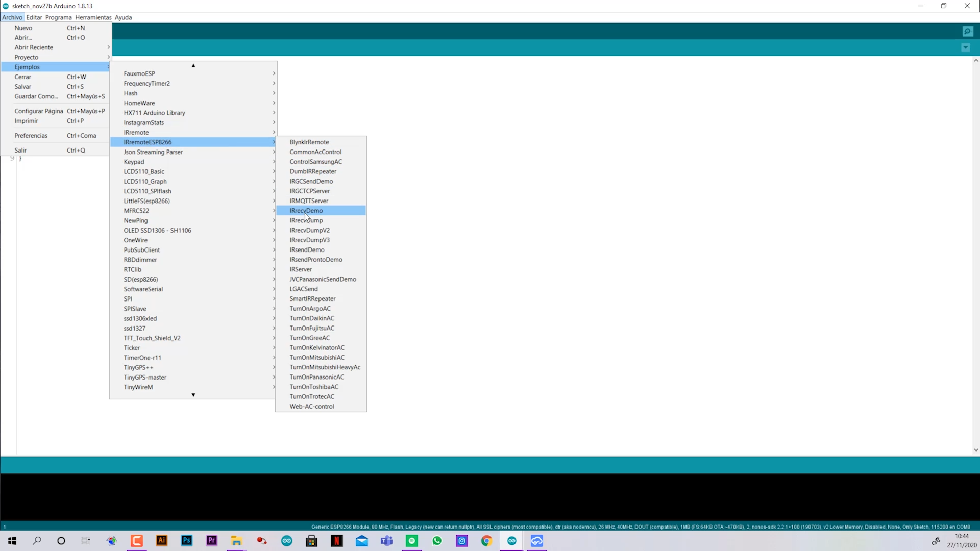This screenshot has height=551, width=980.
Task: Launch Photoshop from the taskbar
Action: (x=187, y=541)
